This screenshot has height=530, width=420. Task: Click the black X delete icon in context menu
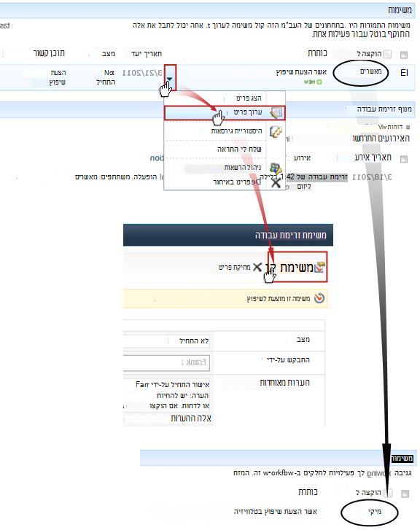tap(276, 183)
